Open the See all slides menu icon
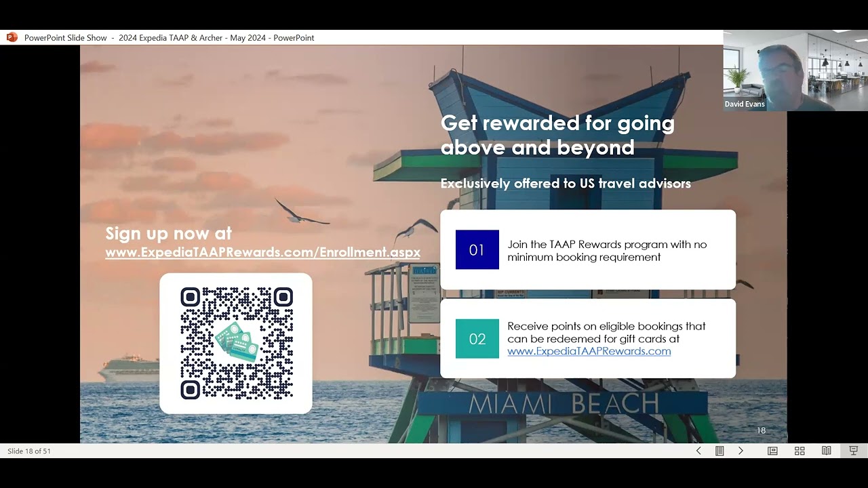 [719, 451]
